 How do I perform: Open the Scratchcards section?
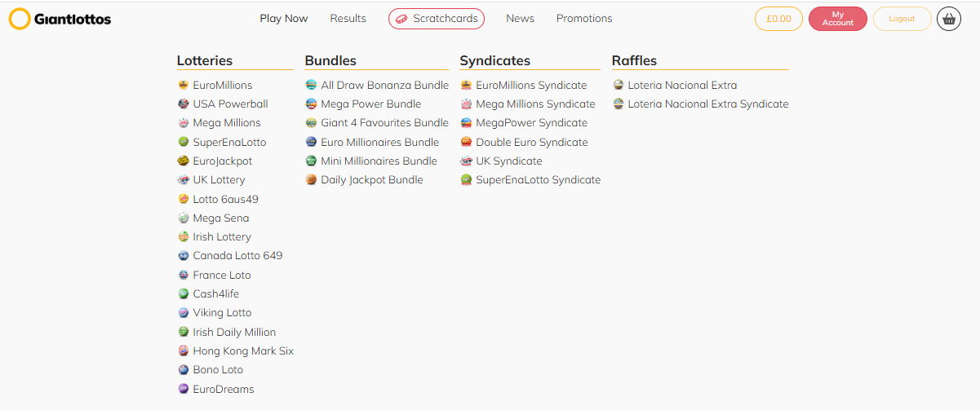[437, 19]
